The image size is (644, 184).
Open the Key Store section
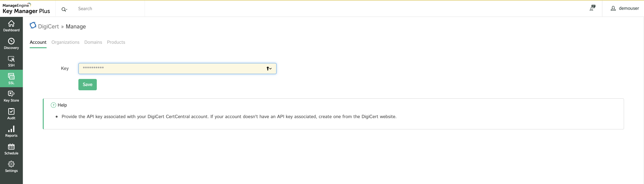coord(11,96)
